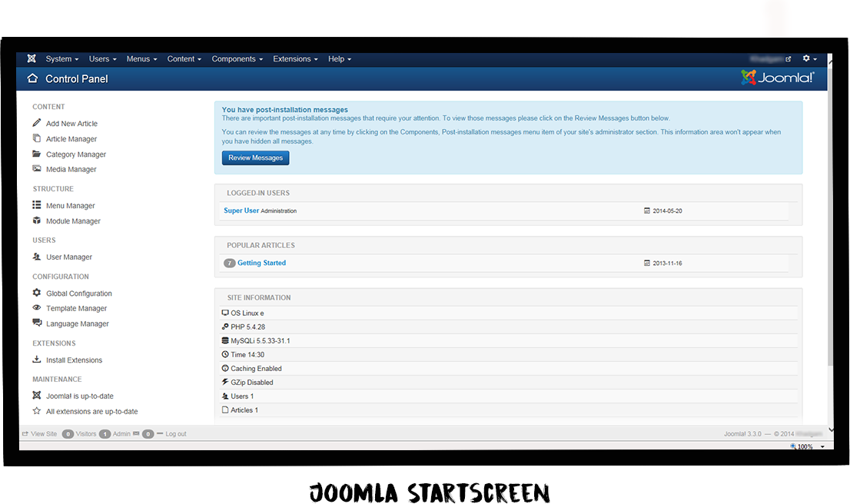Click the Language Manager speech bubbles icon

point(36,323)
